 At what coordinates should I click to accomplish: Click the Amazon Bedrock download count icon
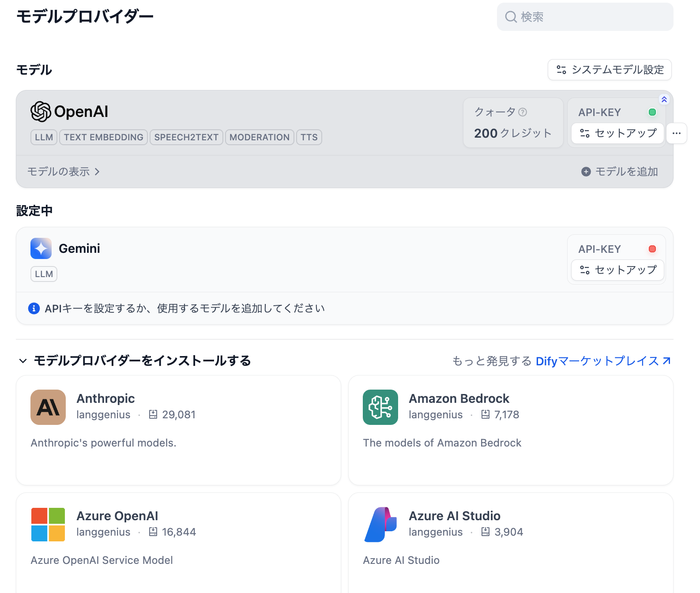(485, 414)
